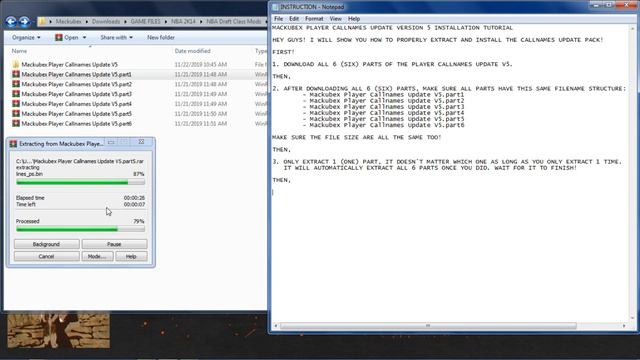Click the WinRAR icon of part5 file

16,113
